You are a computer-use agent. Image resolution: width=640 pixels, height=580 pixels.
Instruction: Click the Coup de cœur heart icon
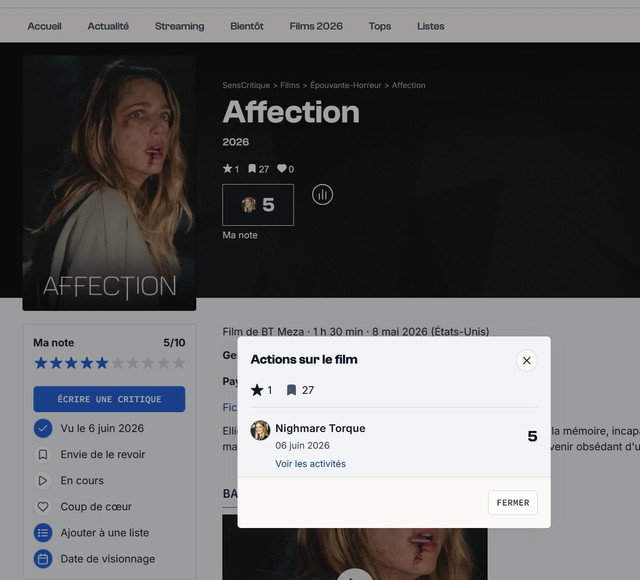click(x=43, y=507)
